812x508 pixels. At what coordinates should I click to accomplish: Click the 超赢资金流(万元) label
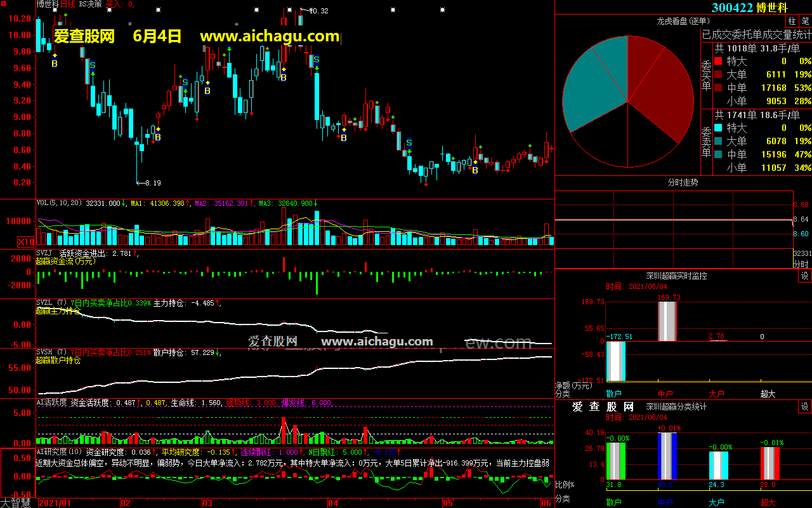coord(65,261)
